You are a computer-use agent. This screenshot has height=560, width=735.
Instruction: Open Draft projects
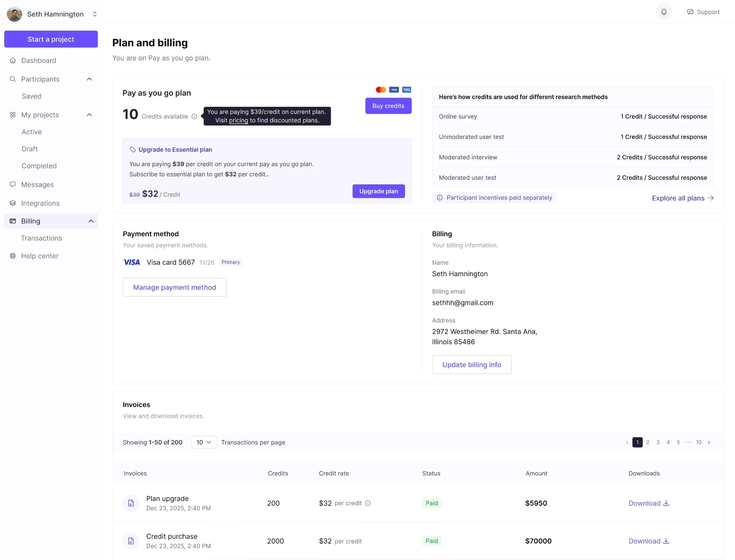tap(30, 149)
